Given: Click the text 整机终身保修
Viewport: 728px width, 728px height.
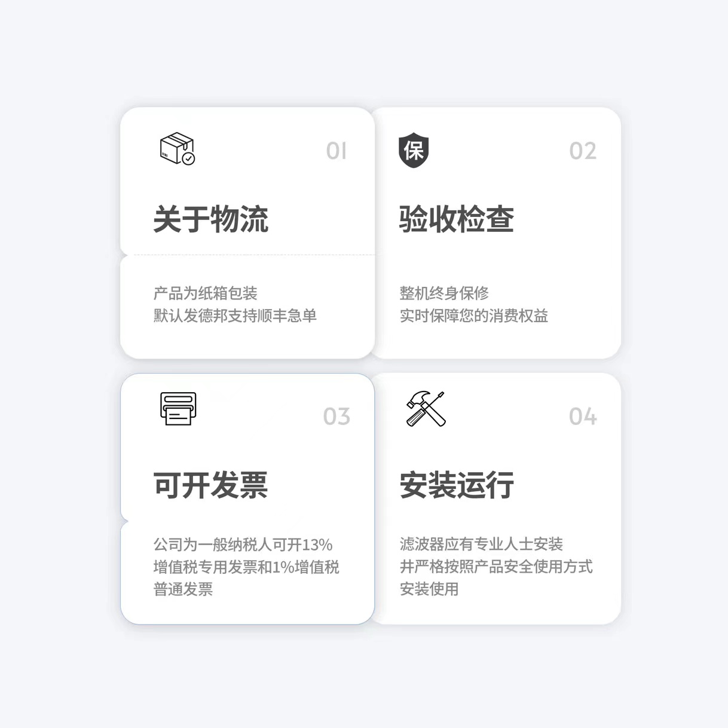Looking at the screenshot, I should (444, 293).
